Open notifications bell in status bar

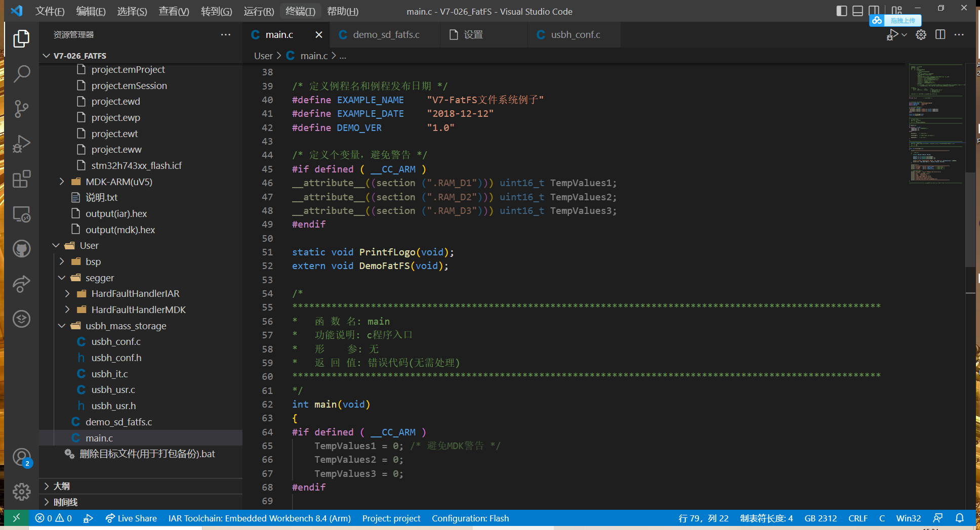coord(959,518)
